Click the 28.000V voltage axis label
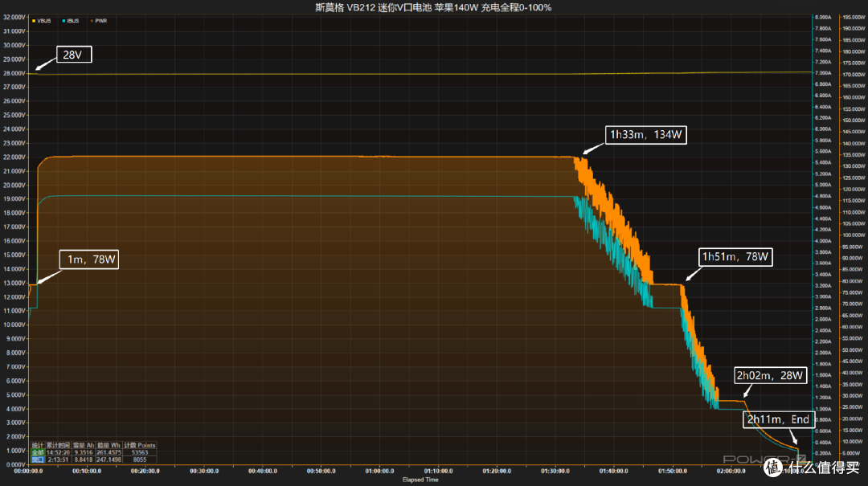 click(x=14, y=73)
